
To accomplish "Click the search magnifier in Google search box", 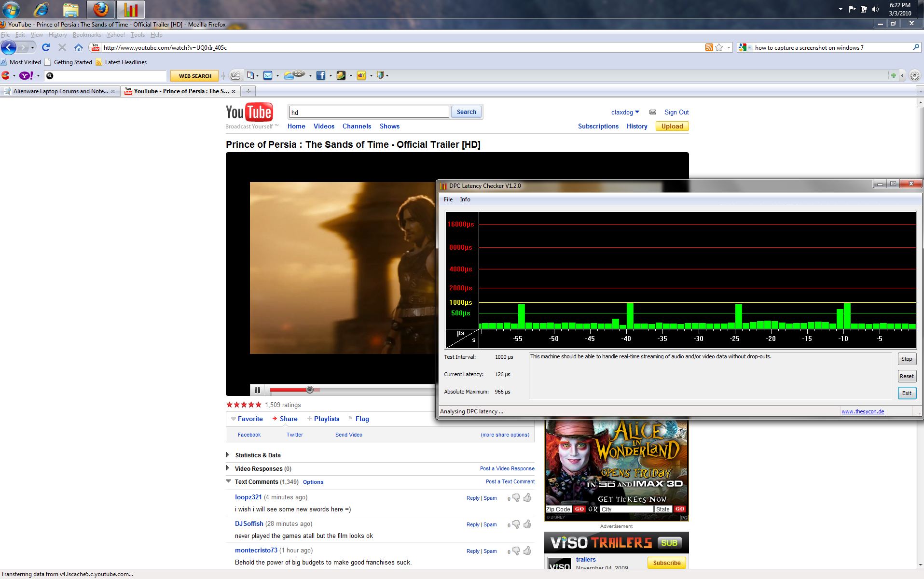I will pos(916,47).
